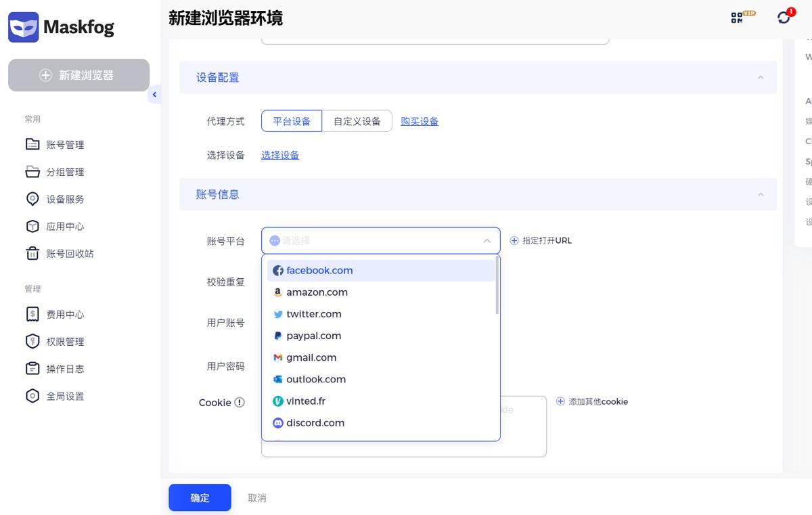
Task: Click 指定打开URL plus option
Action: pos(541,240)
